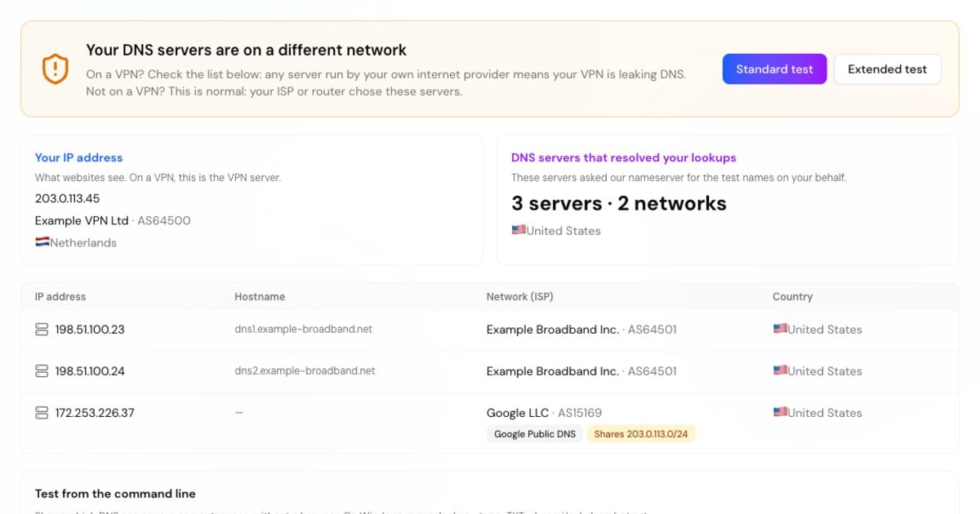
Task: Select DNS server IP 198.51.100.23
Action: pyautogui.click(x=90, y=330)
